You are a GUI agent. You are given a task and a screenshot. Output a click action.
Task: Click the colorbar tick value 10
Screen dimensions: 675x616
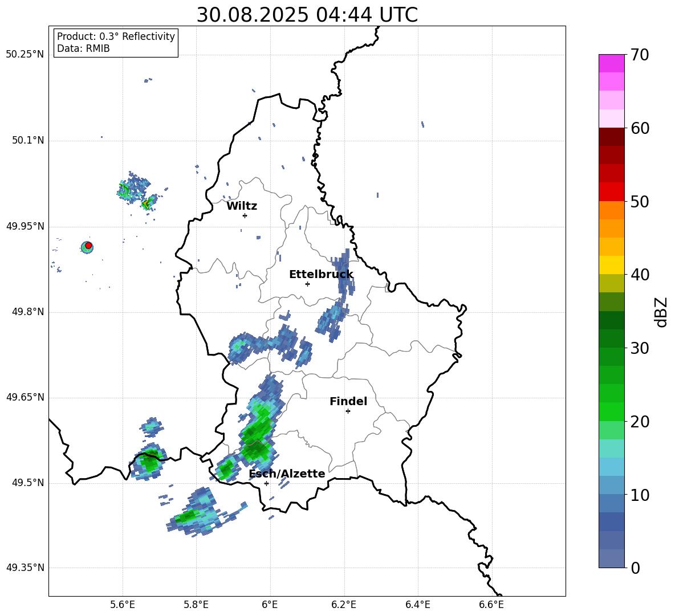(640, 495)
